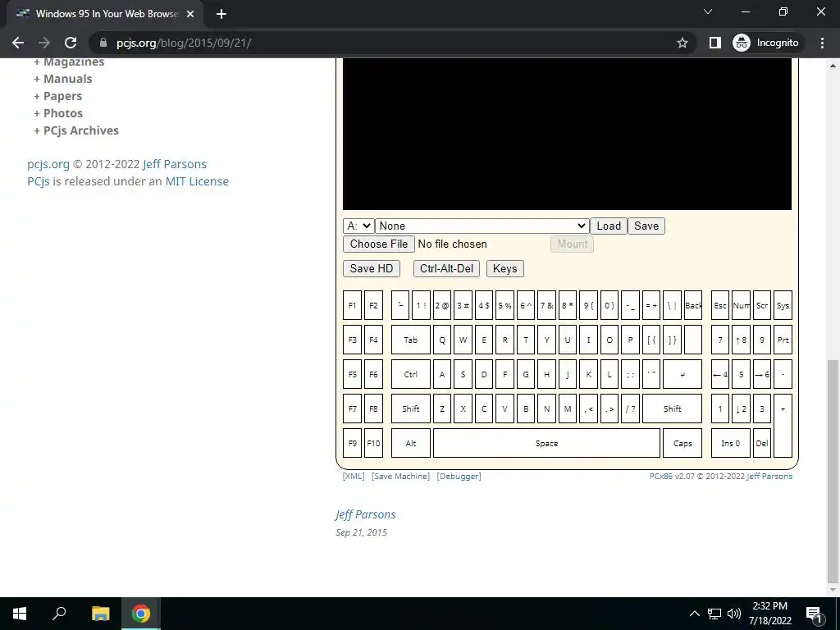Screen dimensions: 840x630
Task: Tap the F1 key on virtual keyboard
Action: click(352, 305)
